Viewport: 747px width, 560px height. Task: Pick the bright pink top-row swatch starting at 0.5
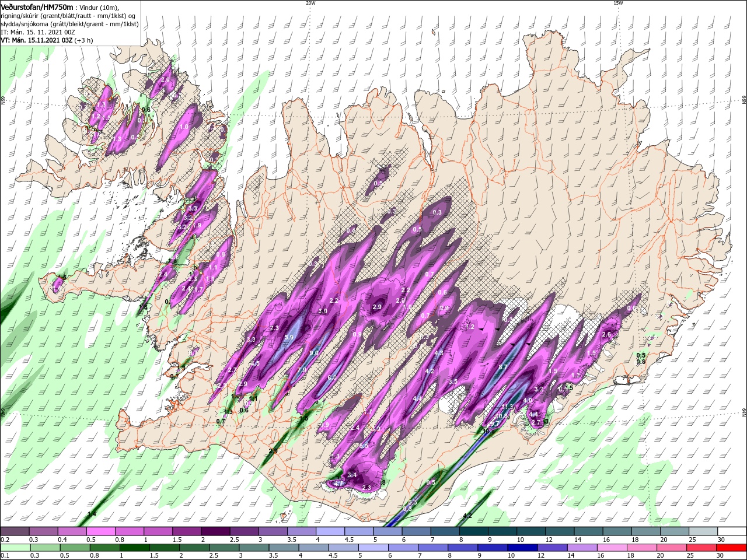100,531
